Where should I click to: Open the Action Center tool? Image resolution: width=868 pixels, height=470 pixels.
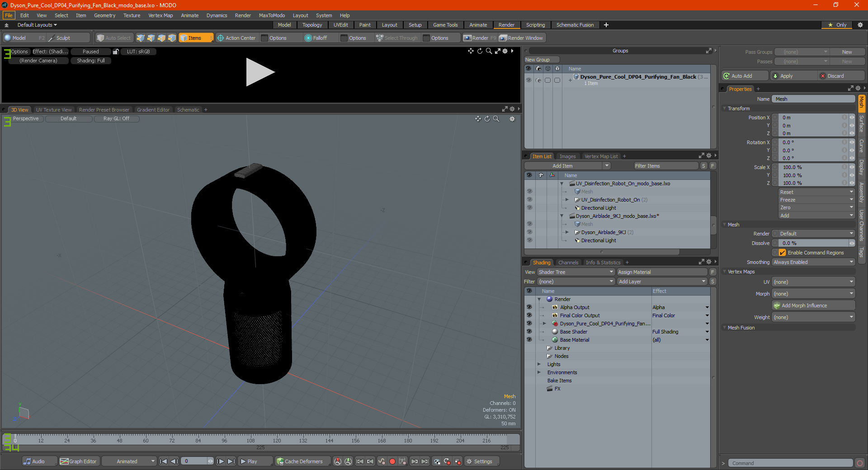(x=236, y=38)
